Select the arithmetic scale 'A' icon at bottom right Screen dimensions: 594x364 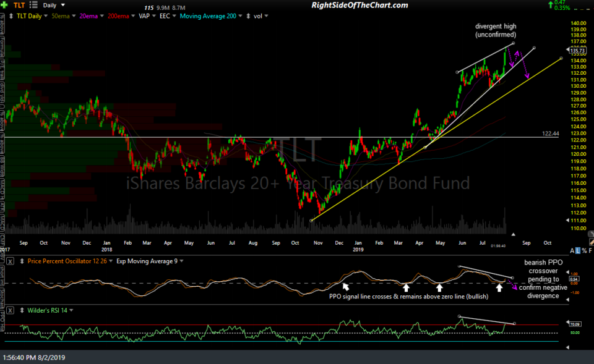coord(572,250)
